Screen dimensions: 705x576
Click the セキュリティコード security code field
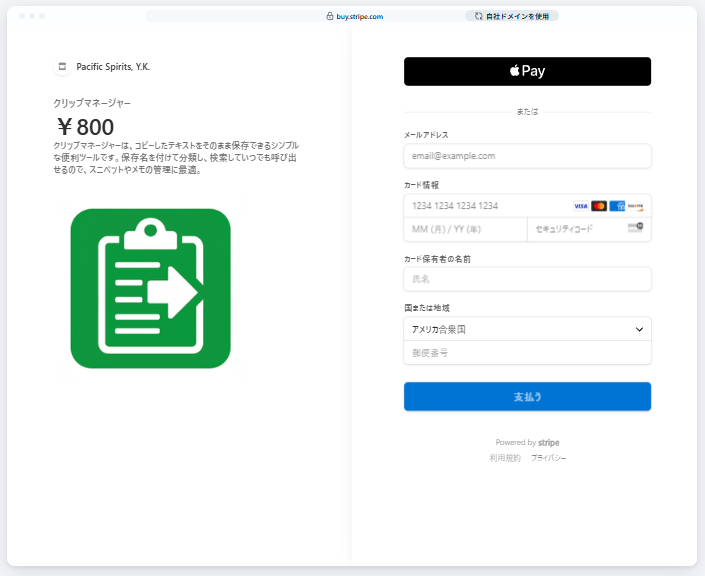tap(575, 229)
